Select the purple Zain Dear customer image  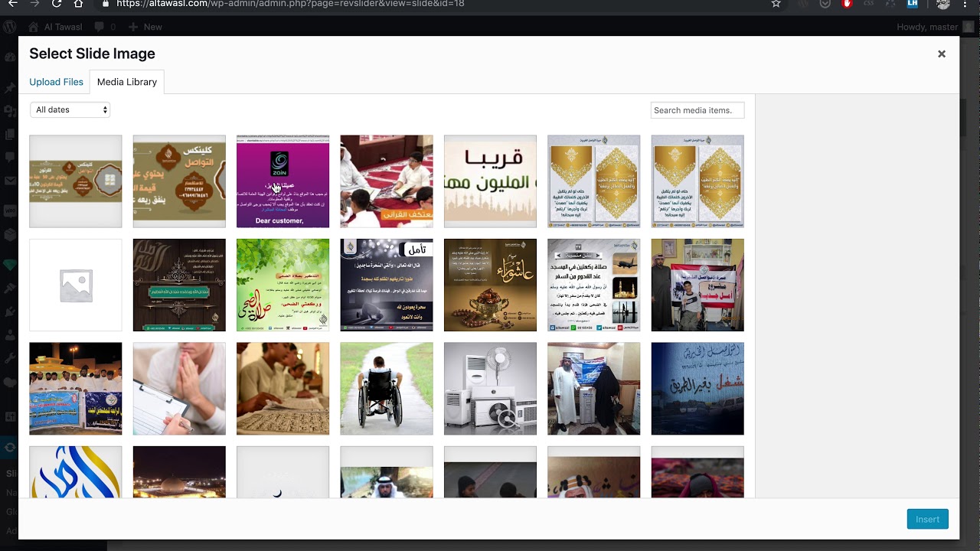(283, 181)
